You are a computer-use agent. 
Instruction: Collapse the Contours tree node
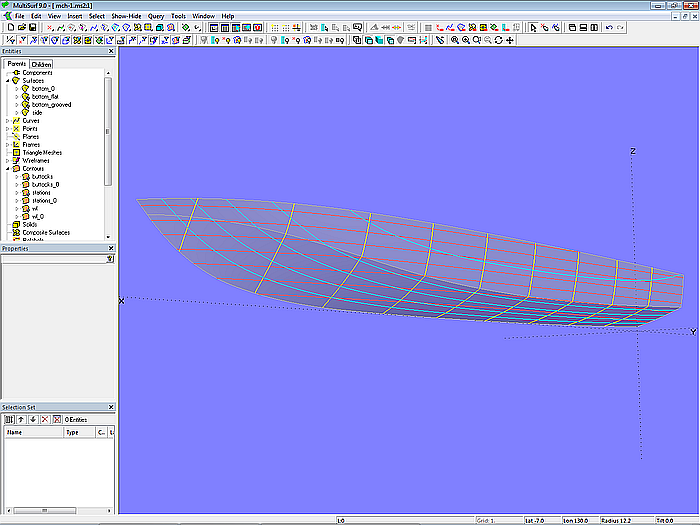pos(7,169)
